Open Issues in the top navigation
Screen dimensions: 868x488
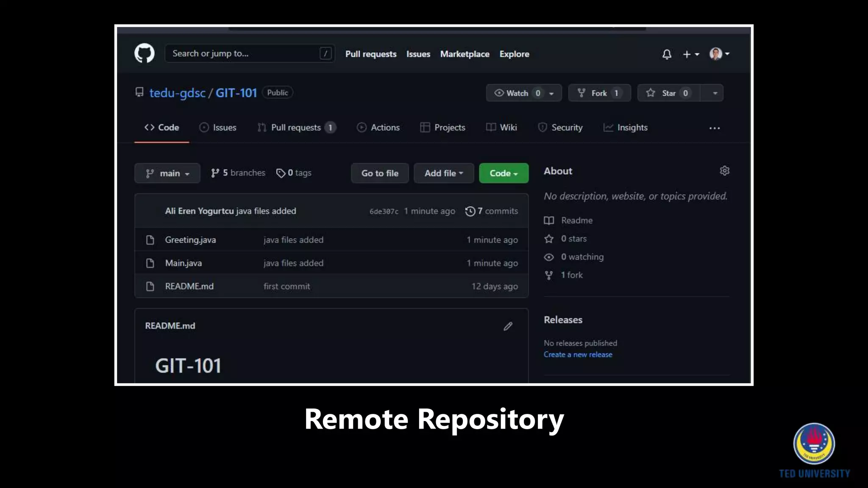418,54
